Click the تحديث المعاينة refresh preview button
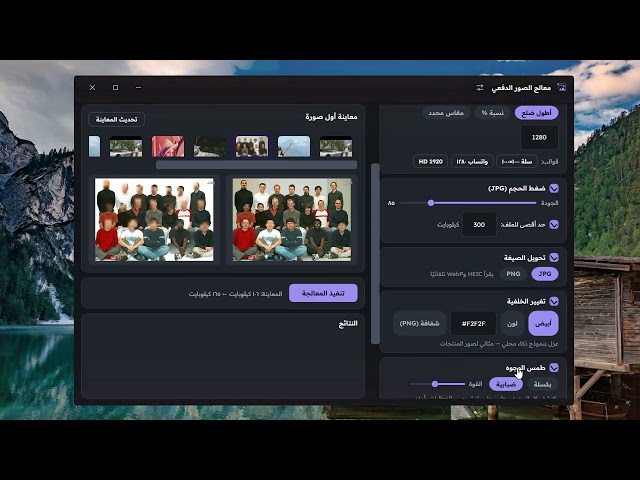640x480 pixels. tap(116, 119)
